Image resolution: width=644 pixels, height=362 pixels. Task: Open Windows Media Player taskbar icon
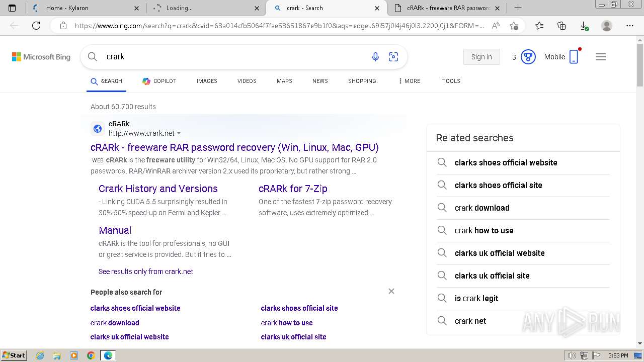[x=74, y=355]
